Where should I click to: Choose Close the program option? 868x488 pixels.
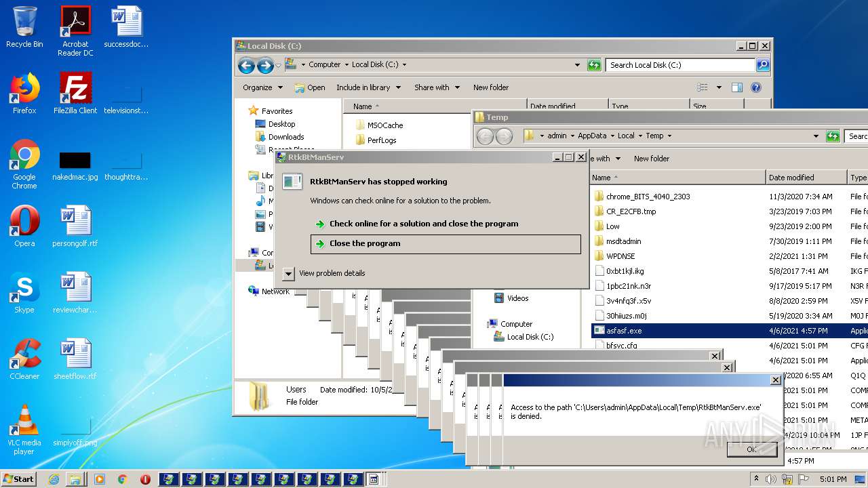[445, 244]
